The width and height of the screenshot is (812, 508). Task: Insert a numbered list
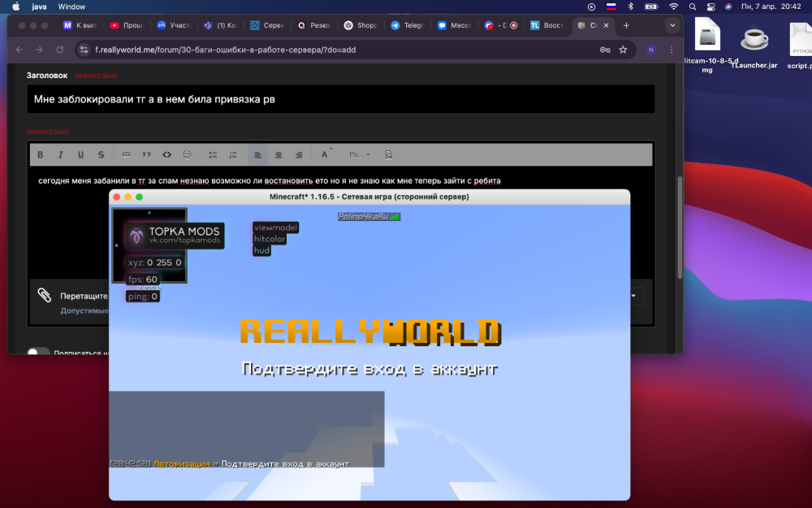click(232, 154)
